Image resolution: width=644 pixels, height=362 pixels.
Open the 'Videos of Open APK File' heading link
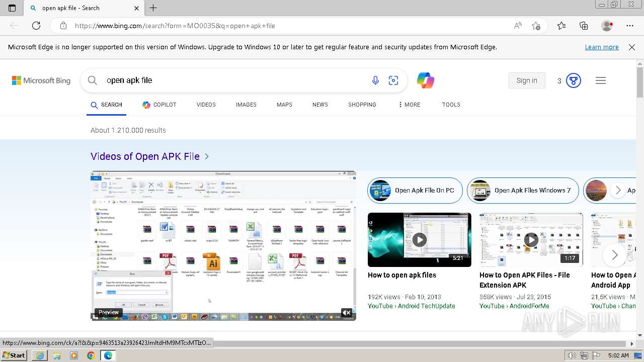pos(145,156)
